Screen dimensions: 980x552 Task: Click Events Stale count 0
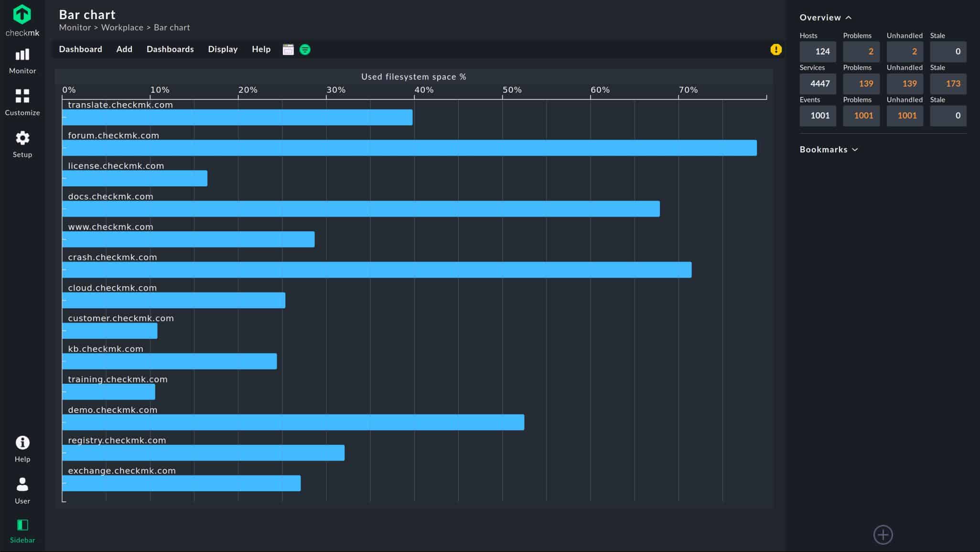948,116
